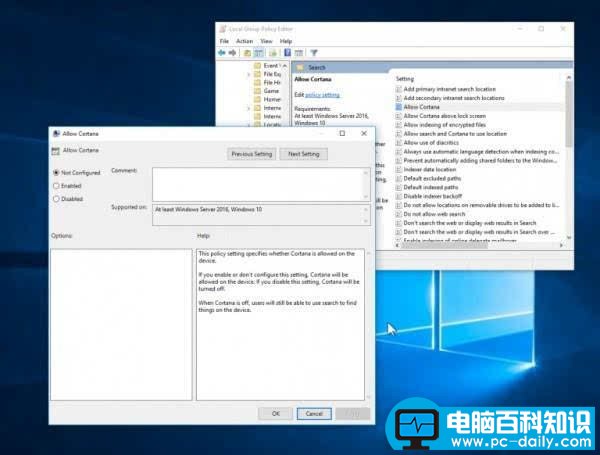Select the Disabled radio button
This screenshot has height=455, width=600.
56,199
